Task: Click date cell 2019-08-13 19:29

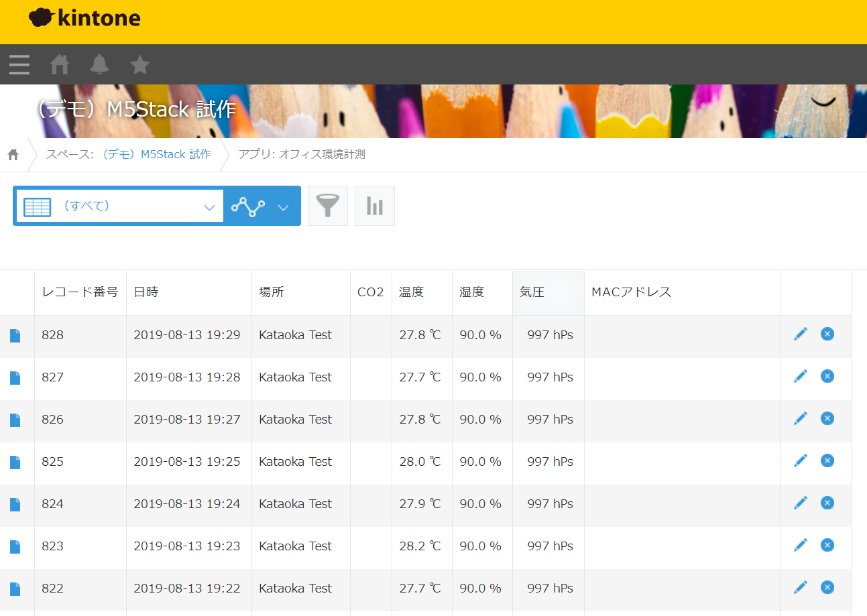Action: tap(187, 335)
